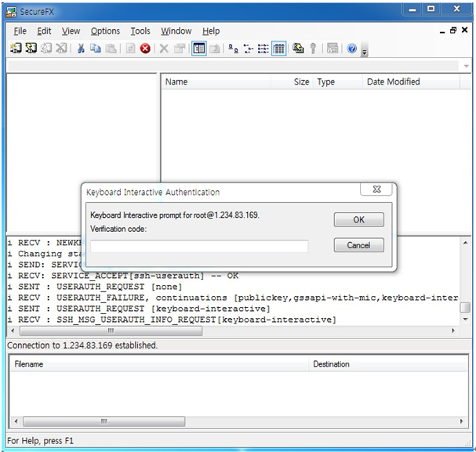
Task: Open the Tools menu
Action: 140,31
